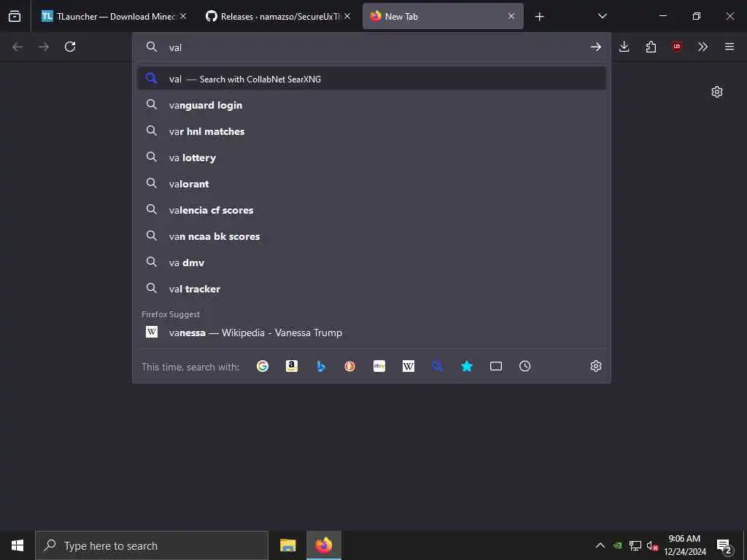The height and width of the screenshot is (560, 747).
Task: List all tabs dropdown arrow
Action: [x=602, y=16]
